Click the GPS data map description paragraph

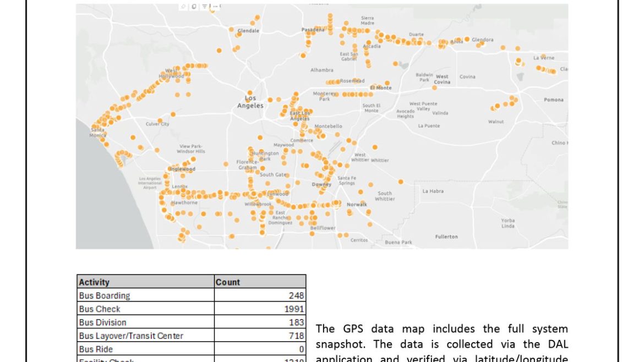pyautogui.click(x=441, y=344)
